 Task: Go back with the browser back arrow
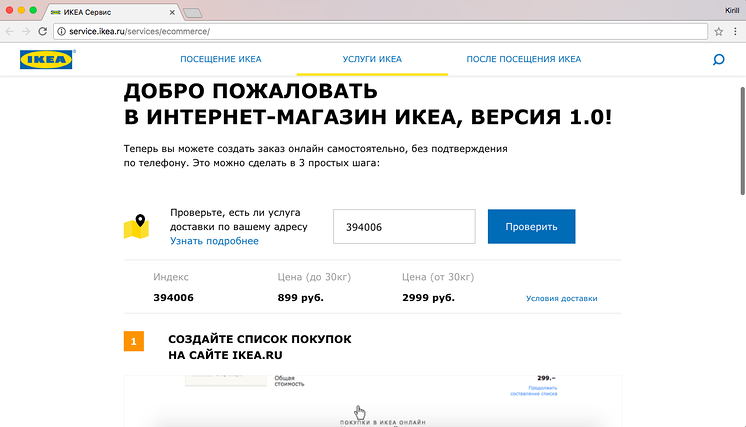10,31
